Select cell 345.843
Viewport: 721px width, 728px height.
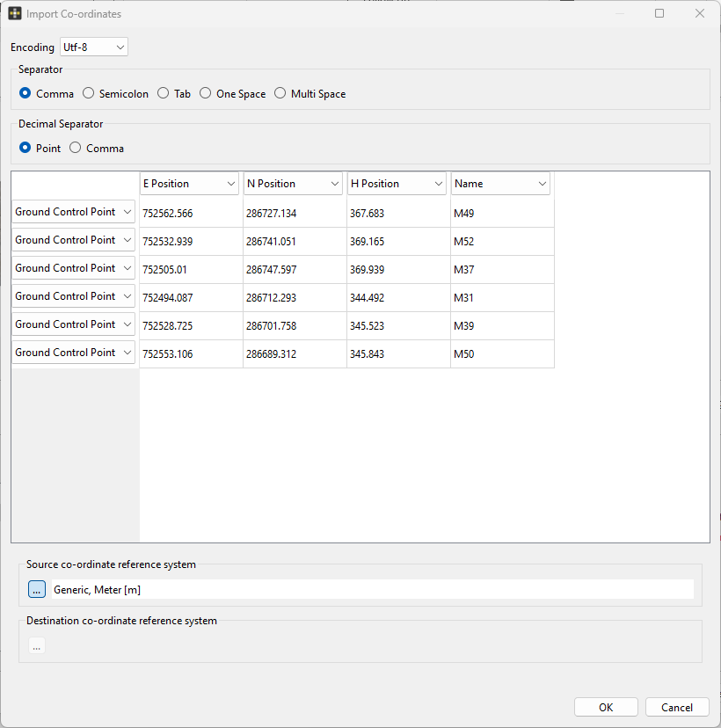pos(399,353)
